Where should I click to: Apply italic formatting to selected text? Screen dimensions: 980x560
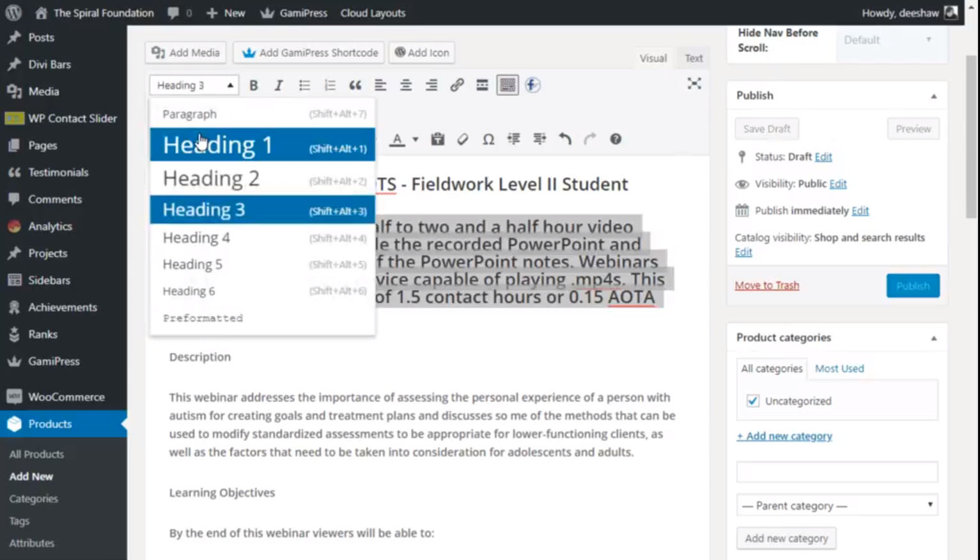(279, 85)
